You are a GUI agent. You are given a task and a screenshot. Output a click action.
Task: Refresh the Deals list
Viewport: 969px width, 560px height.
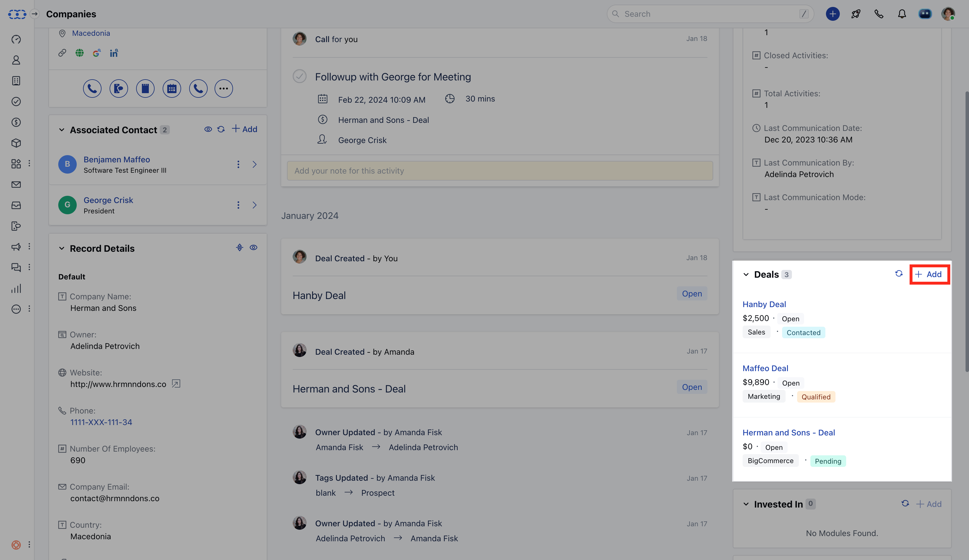pyautogui.click(x=899, y=273)
